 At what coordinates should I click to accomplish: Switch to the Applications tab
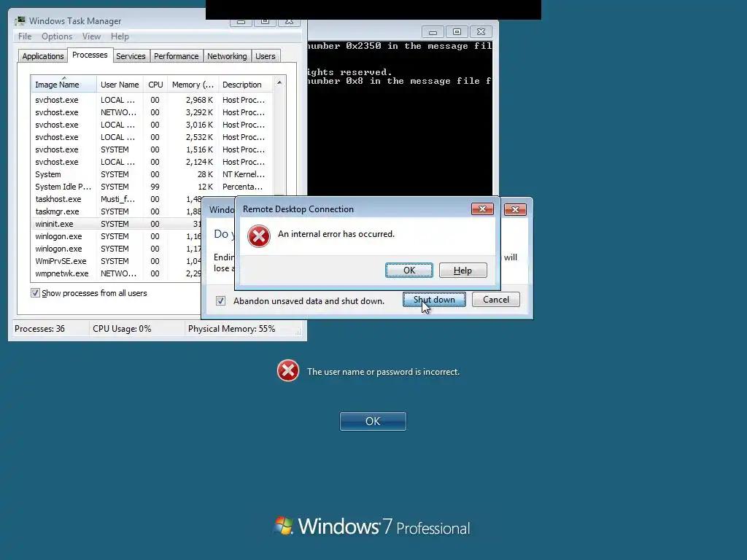[43, 56]
